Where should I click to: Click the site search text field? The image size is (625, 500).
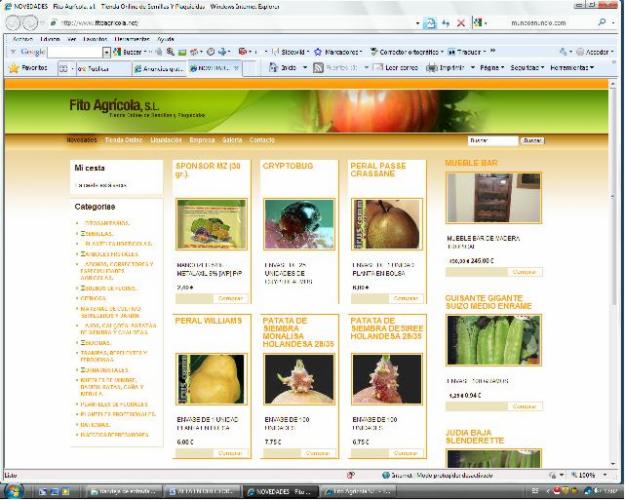493,140
